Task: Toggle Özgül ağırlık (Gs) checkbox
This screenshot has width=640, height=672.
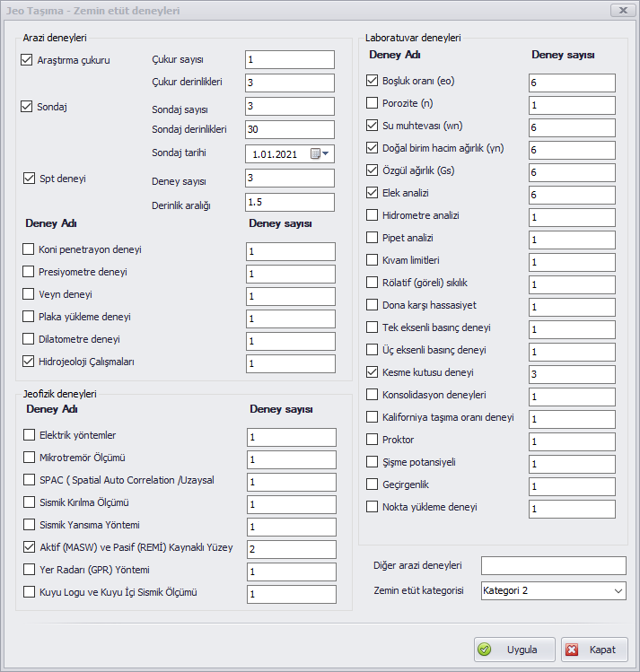Action: coord(373,170)
